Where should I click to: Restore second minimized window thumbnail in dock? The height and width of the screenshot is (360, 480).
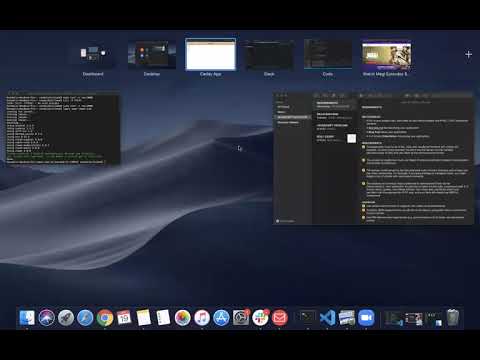[414, 318]
